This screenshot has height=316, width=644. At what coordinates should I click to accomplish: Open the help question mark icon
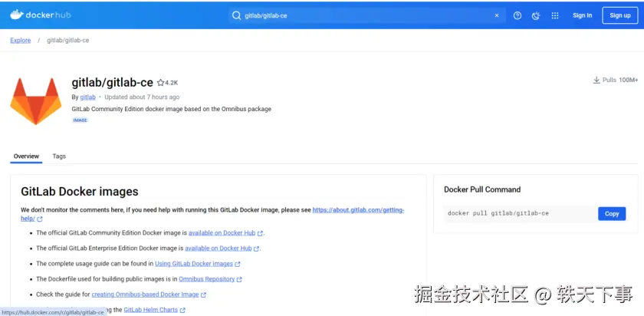pyautogui.click(x=517, y=15)
